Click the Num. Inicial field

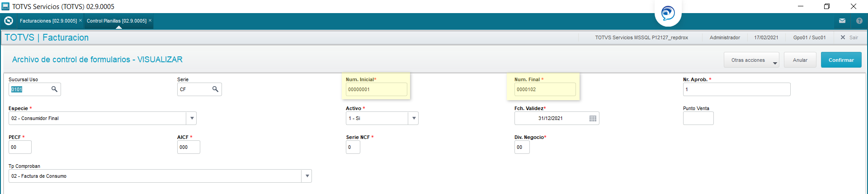coord(376,89)
